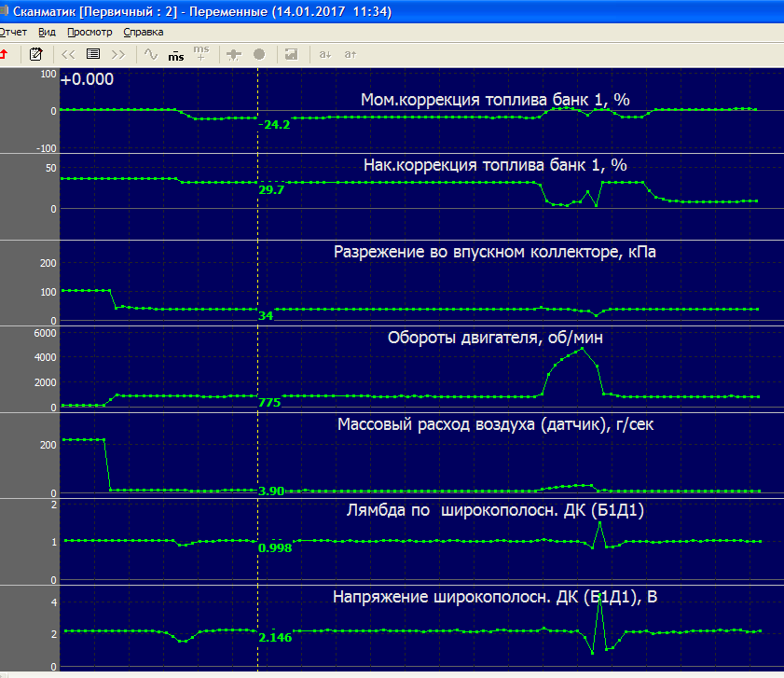
Task: Click the ms time units icon
Action: (175, 55)
